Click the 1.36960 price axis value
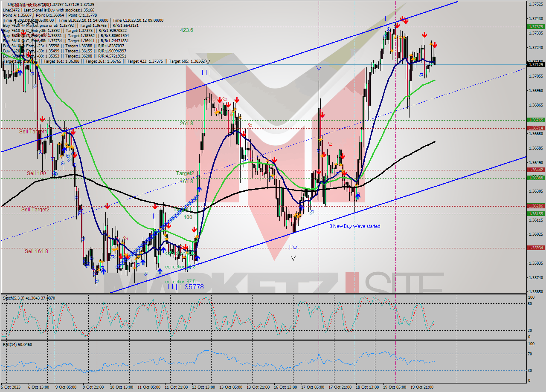 pos(536,91)
